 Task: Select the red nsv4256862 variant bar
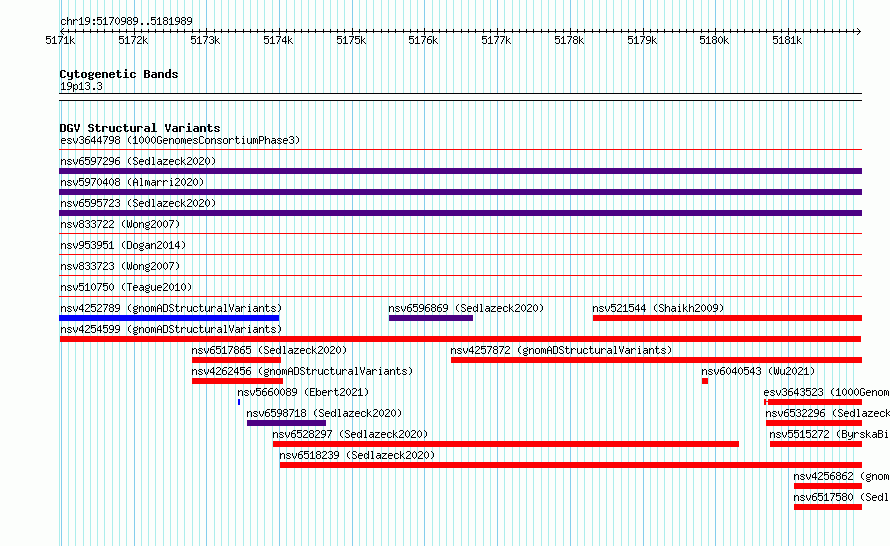tap(828, 486)
